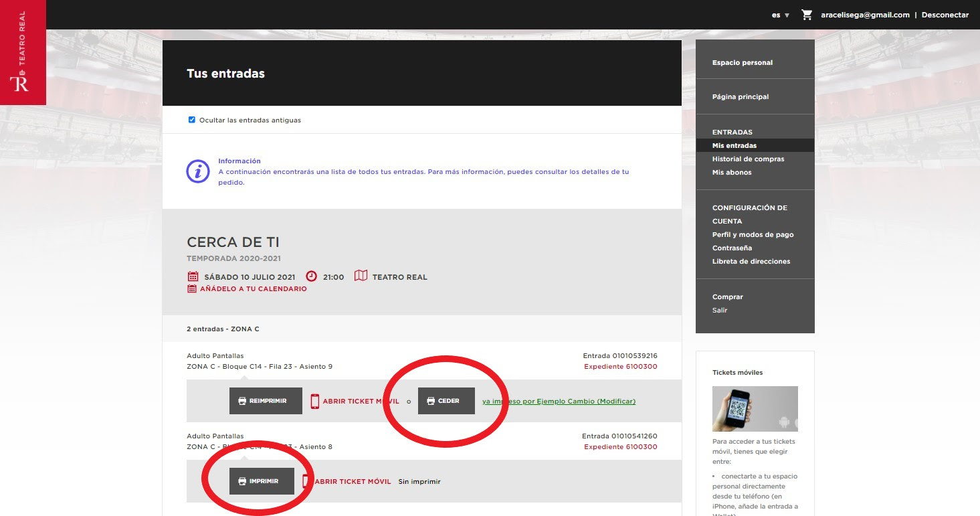The image size is (980, 516).
Task: Click the Entrada 01010539216 text
Action: [x=620, y=356]
